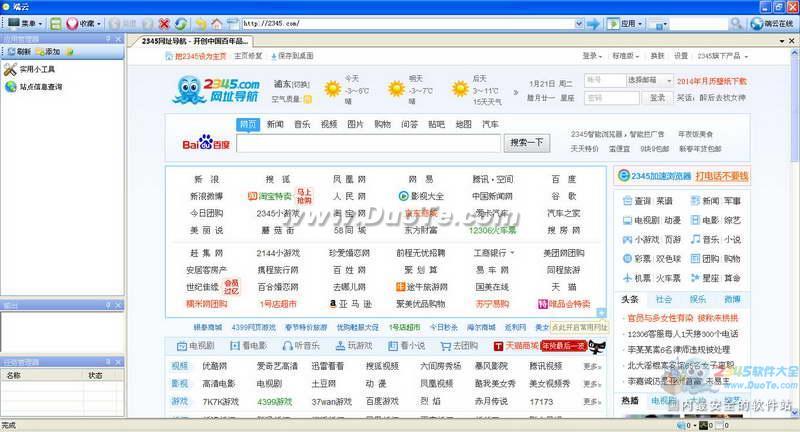Click the Baidu search input box
Viewport: 800px width, 432px height.
pos(368,143)
